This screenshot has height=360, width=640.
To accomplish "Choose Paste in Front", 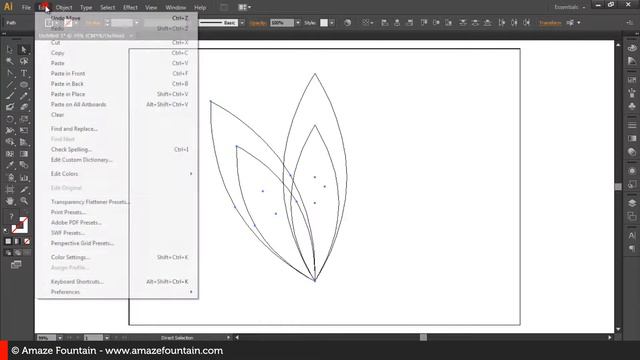I will (117, 73).
